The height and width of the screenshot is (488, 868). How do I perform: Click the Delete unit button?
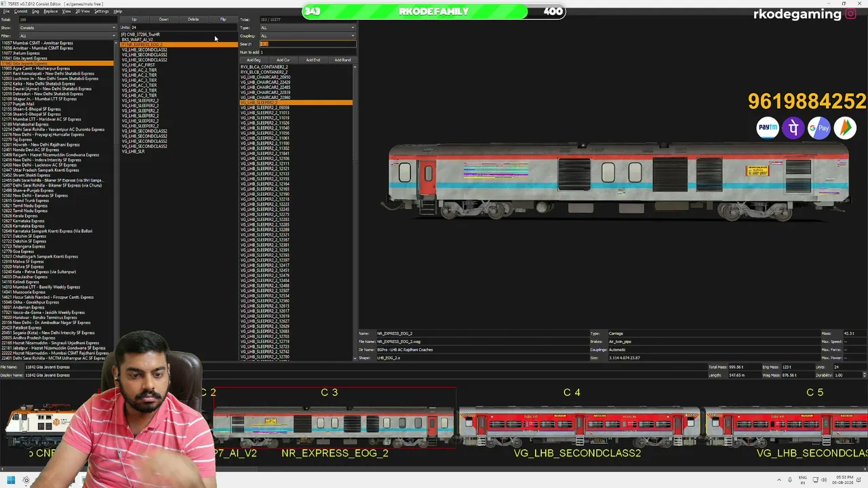[x=193, y=20]
